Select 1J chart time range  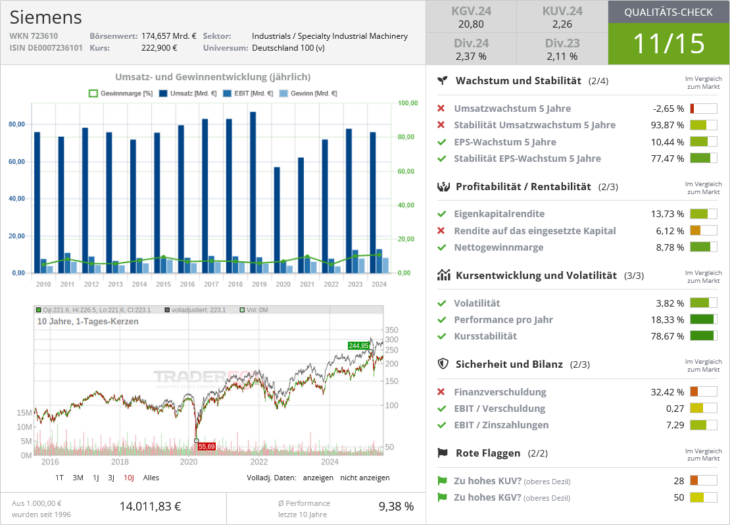[x=96, y=478]
